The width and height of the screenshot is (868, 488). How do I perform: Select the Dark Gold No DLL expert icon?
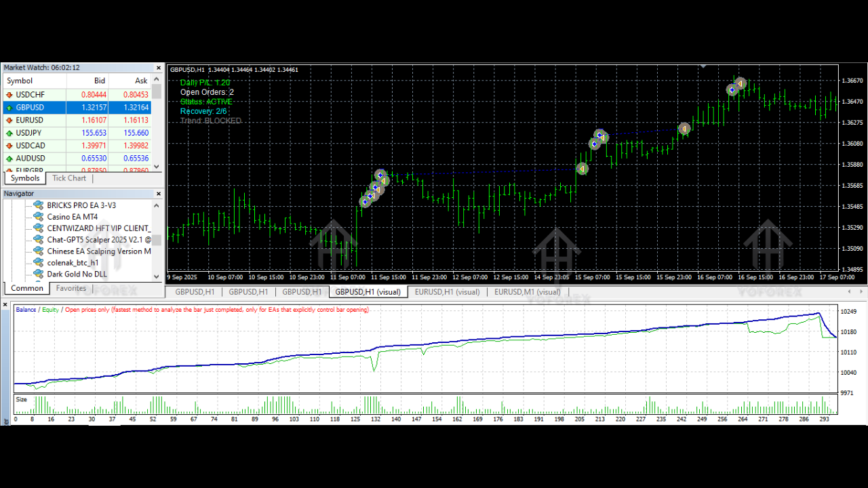tap(37, 274)
